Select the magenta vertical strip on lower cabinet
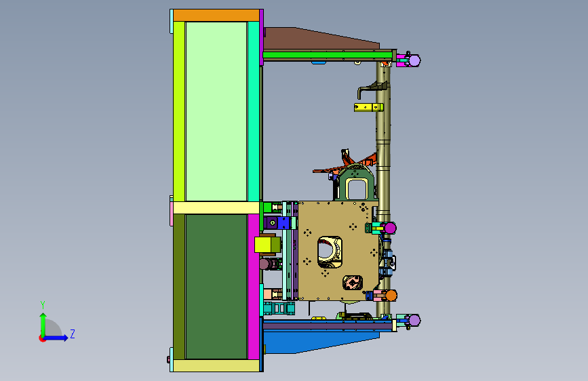Viewport: 588px width, 381px height. point(254,287)
